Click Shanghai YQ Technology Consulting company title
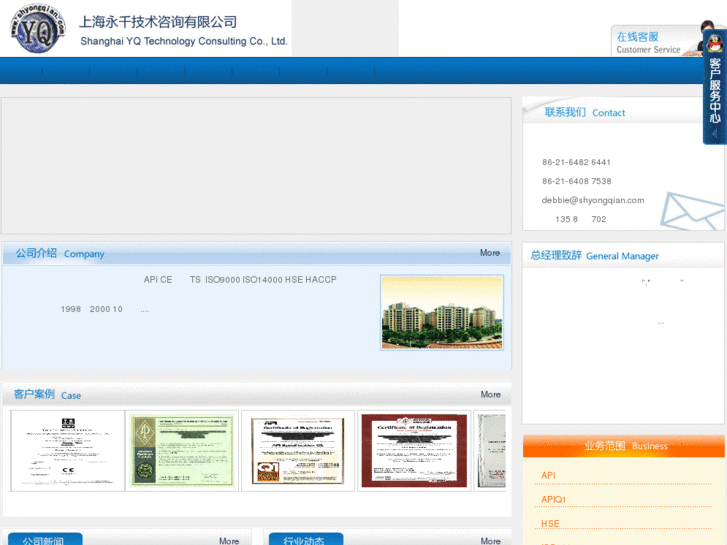This screenshot has width=727, height=545. (184, 31)
